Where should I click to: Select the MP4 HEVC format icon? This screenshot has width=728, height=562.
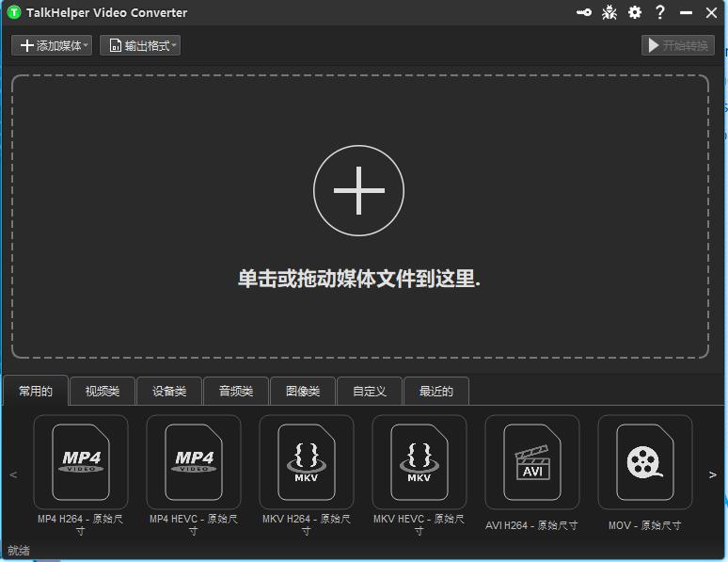pyautogui.click(x=194, y=462)
